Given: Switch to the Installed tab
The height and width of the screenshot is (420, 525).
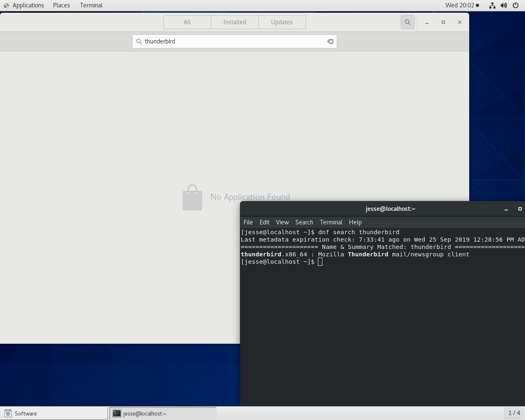Looking at the screenshot, I should (235, 22).
